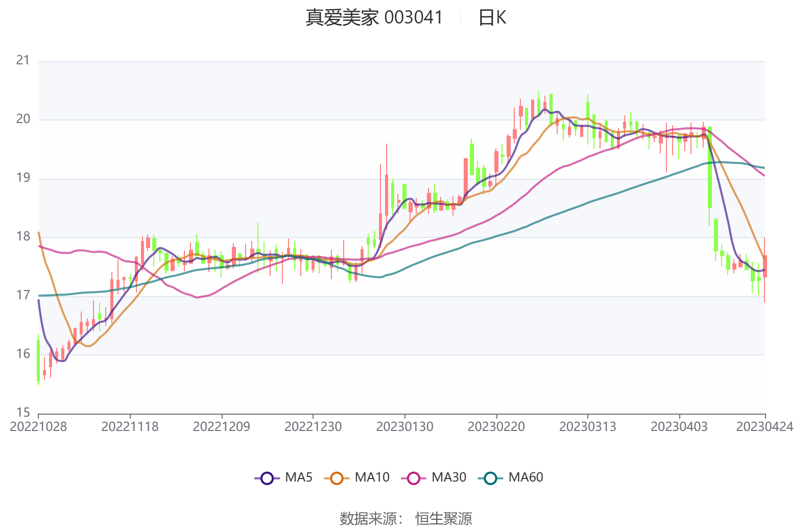Toggle the MA5 legend series
Image resolution: width=812 pixels, height=528 pixels.
[x=283, y=477]
